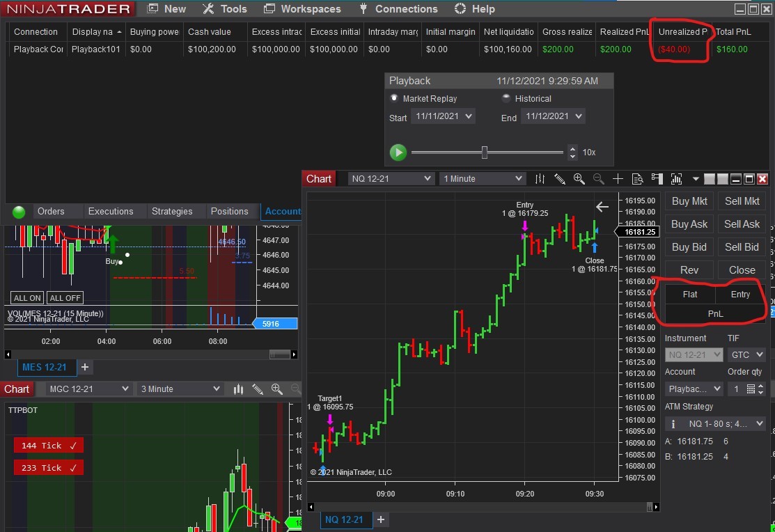This screenshot has width=775, height=532.
Task: Click ALL ON button in MES chart
Action: (27, 298)
